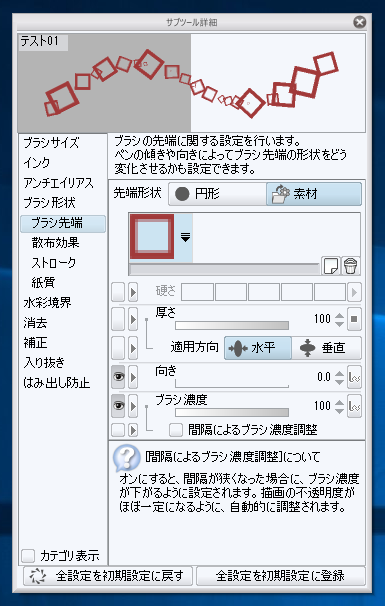Toggle 厚さ display in tool property
The image size is (385, 606).
[118, 320]
